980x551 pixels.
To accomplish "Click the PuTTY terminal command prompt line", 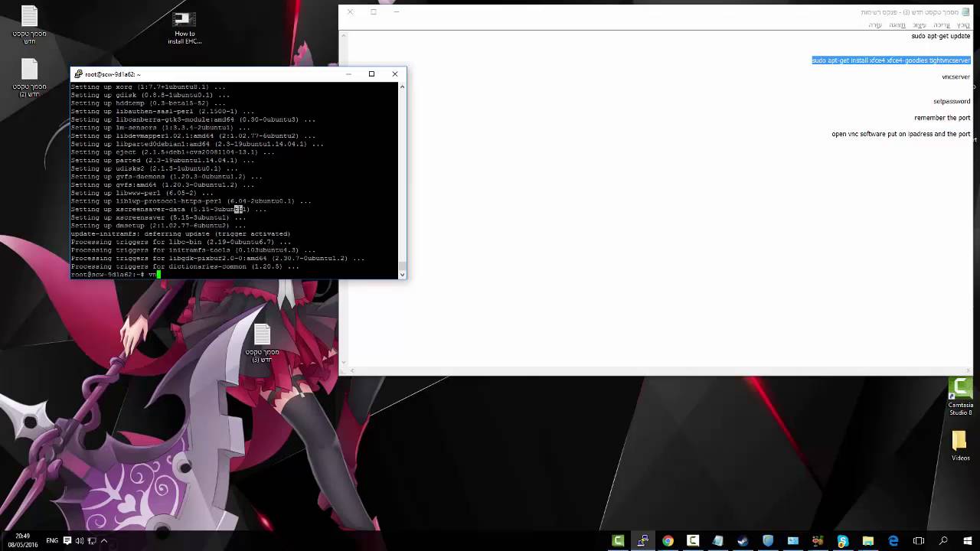I will tap(116, 274).
